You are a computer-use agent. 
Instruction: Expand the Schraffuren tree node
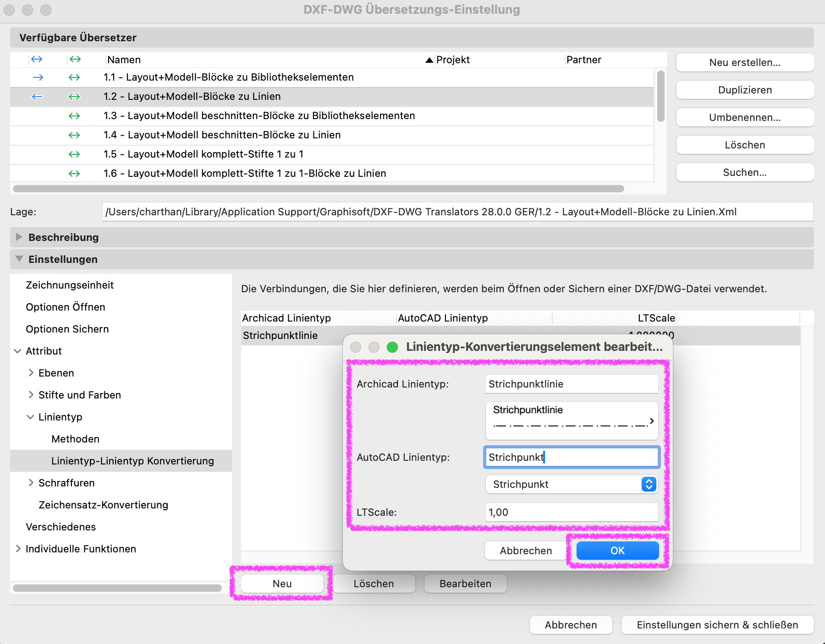pyautogui.click(x=31, y=483)
